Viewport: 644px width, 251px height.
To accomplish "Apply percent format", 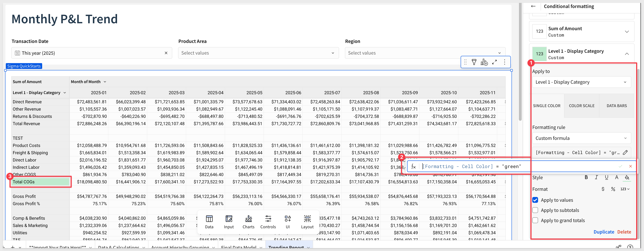I will coord(613,189).
